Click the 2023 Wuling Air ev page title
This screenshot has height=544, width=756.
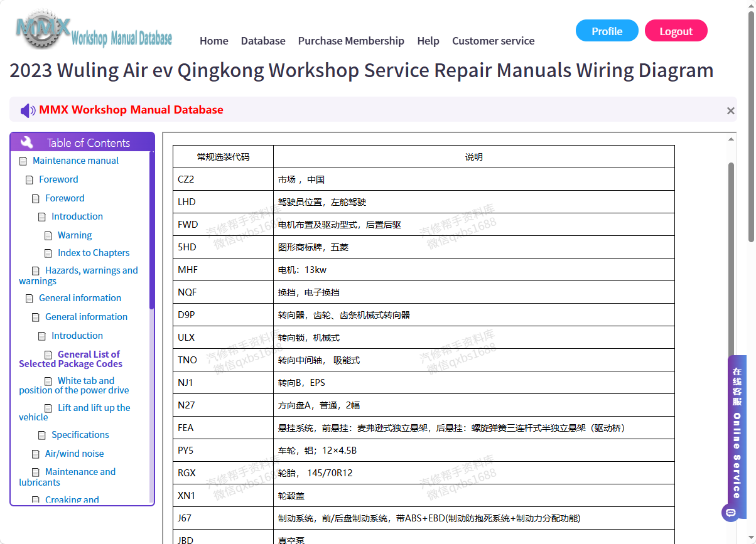coord(362,70)
